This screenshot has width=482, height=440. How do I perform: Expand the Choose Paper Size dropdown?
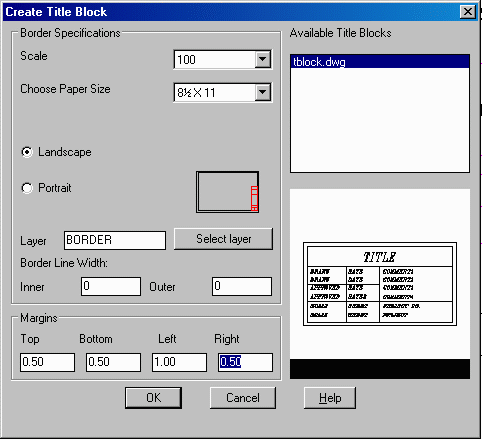click(263, 92)
